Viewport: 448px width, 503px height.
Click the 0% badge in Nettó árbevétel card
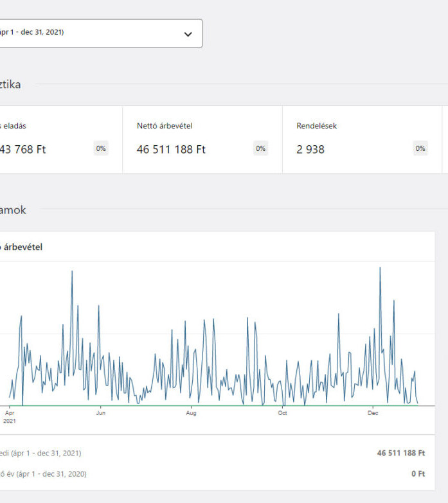260,148
